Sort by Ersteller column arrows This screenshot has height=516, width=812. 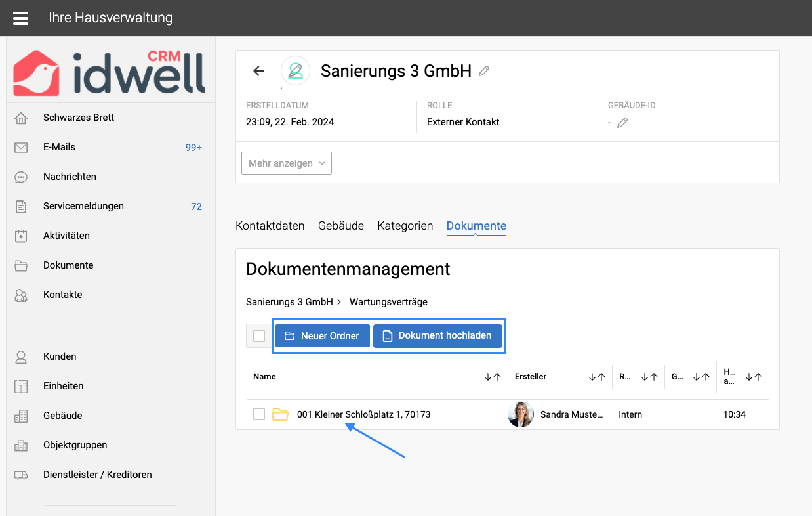(596, 377)
